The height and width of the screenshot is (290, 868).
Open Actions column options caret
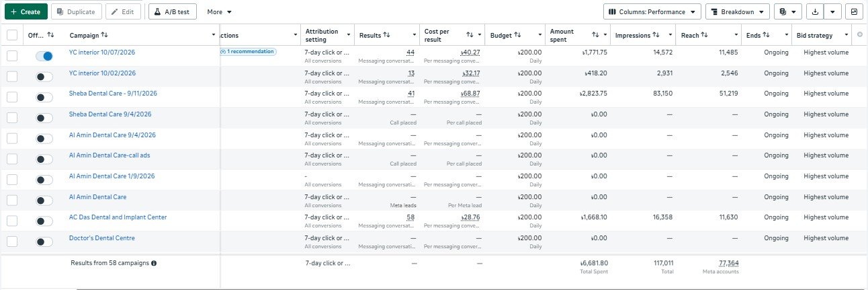(296, 35)
